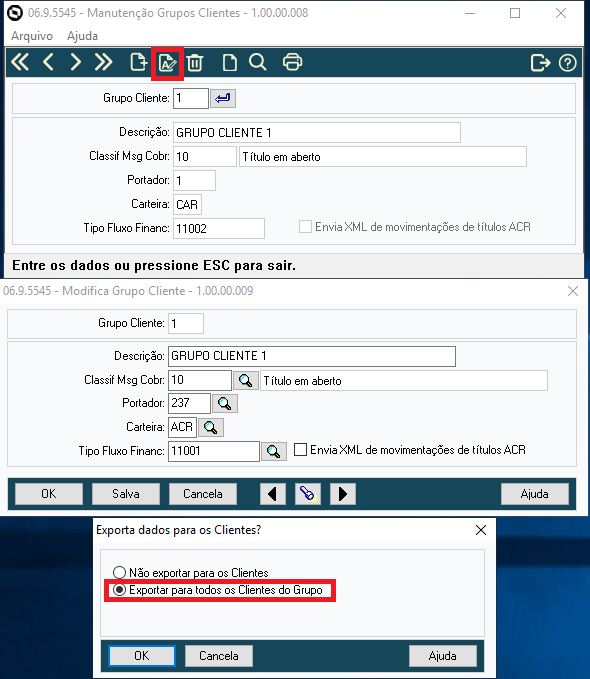Screen dimensions: 590x679
Task: Click the flashlight search button in Modifica
Action: click(308, 494)
